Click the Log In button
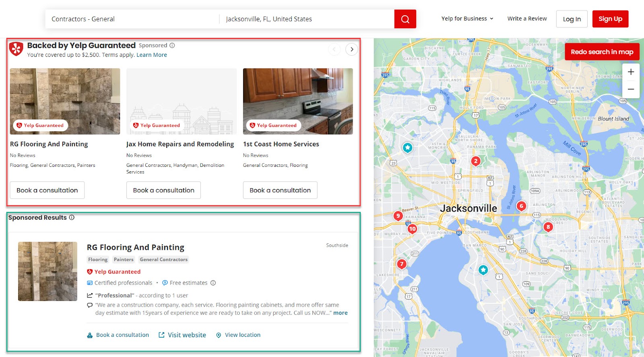Viewport: 644px width, 357px height. pyautogui.click(x=572, y=19)
